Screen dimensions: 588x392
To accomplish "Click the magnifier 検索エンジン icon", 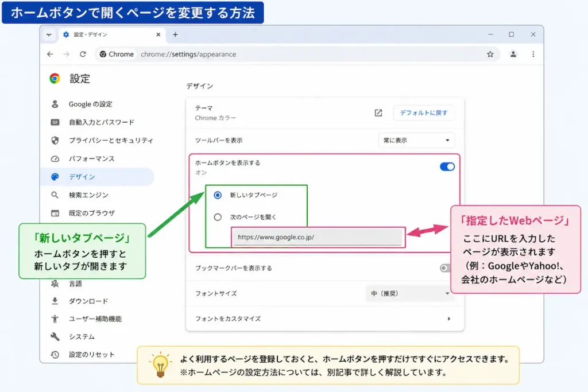I will click(55, 195).
